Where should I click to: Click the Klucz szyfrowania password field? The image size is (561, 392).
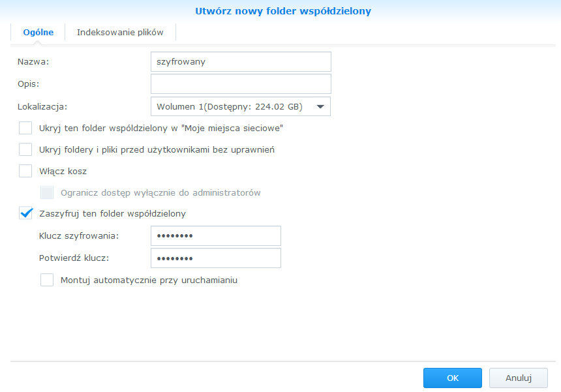(216, 235)
